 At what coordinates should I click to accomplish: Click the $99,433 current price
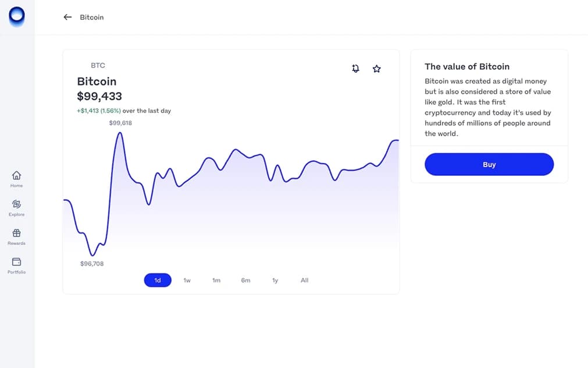click(x=99, y=96)
